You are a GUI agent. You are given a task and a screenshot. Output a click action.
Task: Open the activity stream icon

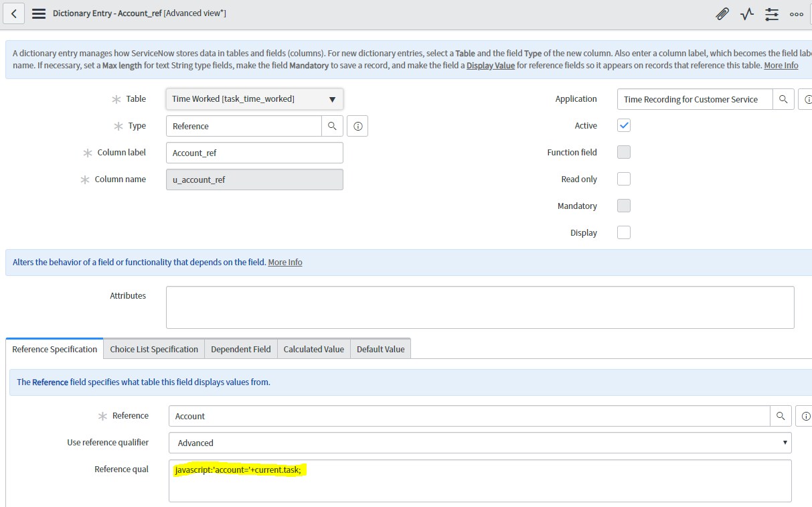(746, 13)
